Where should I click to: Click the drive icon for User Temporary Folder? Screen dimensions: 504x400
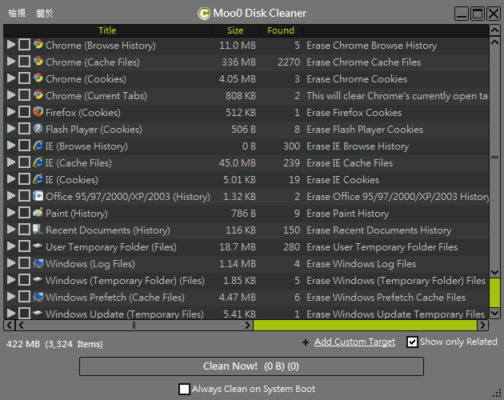click(x=38, y=246)
